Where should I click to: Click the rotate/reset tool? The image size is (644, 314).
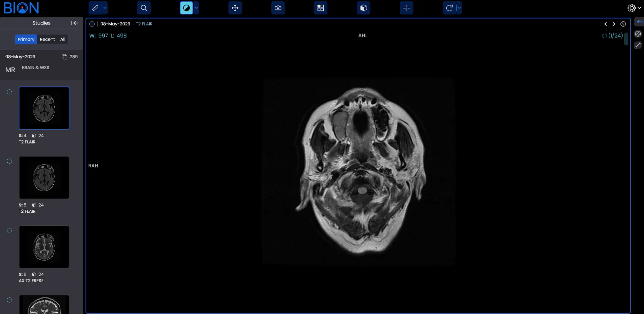click(x=449, y=8)
